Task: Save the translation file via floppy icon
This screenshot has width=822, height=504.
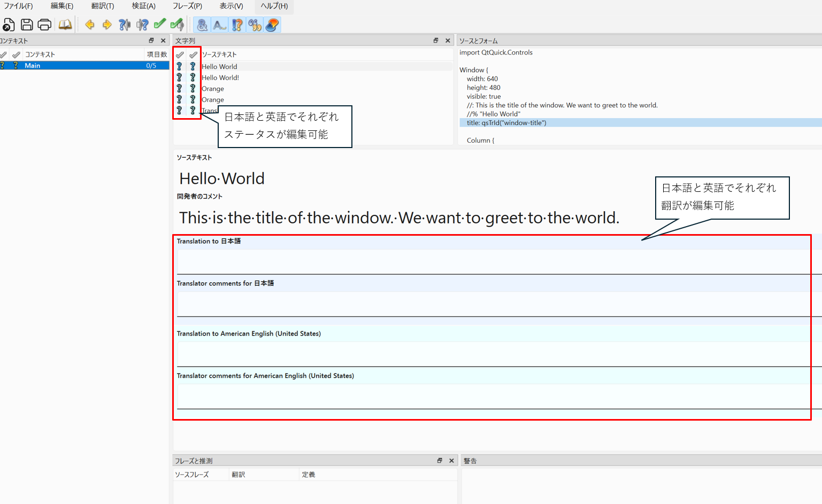Action: [27, 25]
